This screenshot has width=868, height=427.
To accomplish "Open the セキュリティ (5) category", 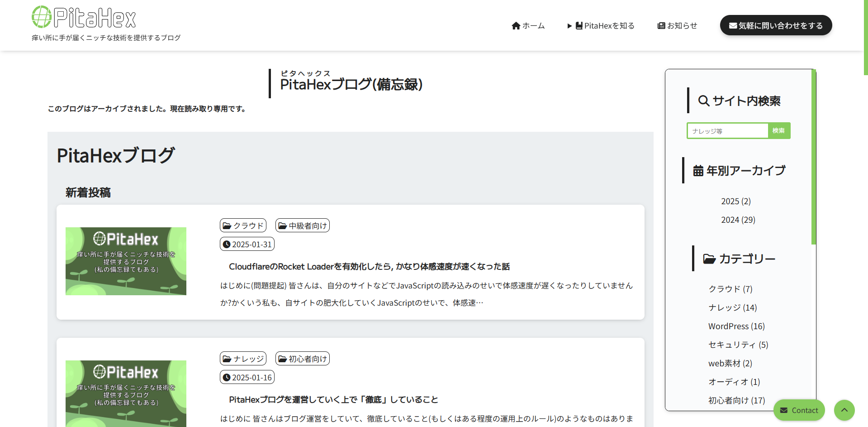I will tap(738, 345).
